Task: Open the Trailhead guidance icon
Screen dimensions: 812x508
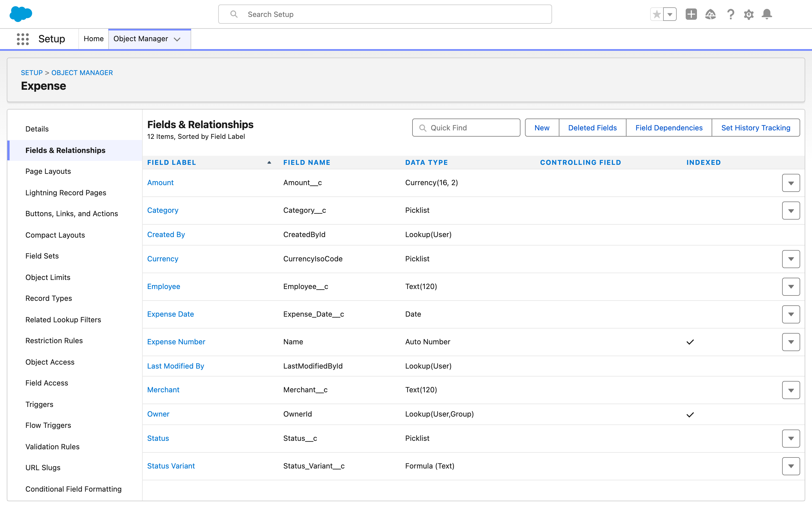Action: click(x=710, y=14)
